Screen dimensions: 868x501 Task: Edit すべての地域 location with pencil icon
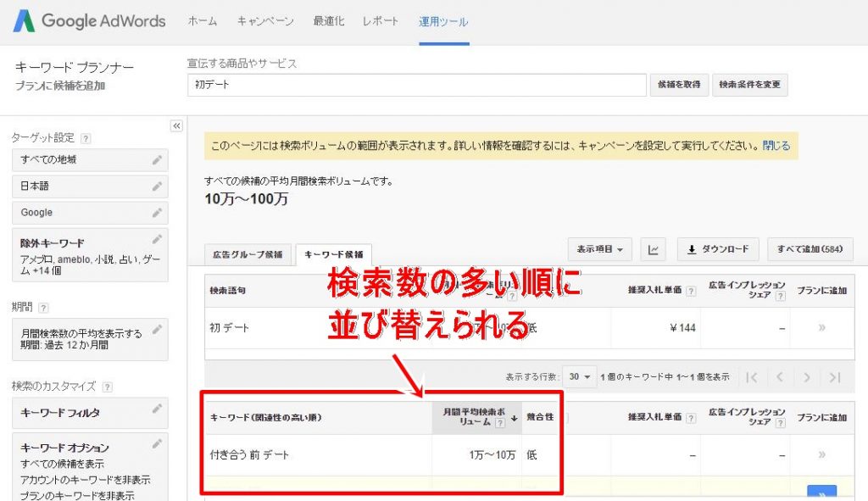coord(157,160)
